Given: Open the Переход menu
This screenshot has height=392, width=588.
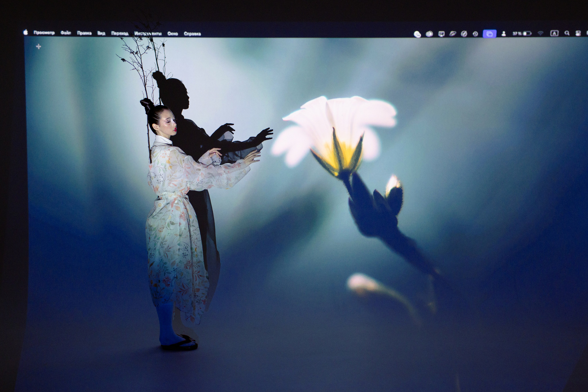Looking at the screenshot, I should tap(120, 33).
